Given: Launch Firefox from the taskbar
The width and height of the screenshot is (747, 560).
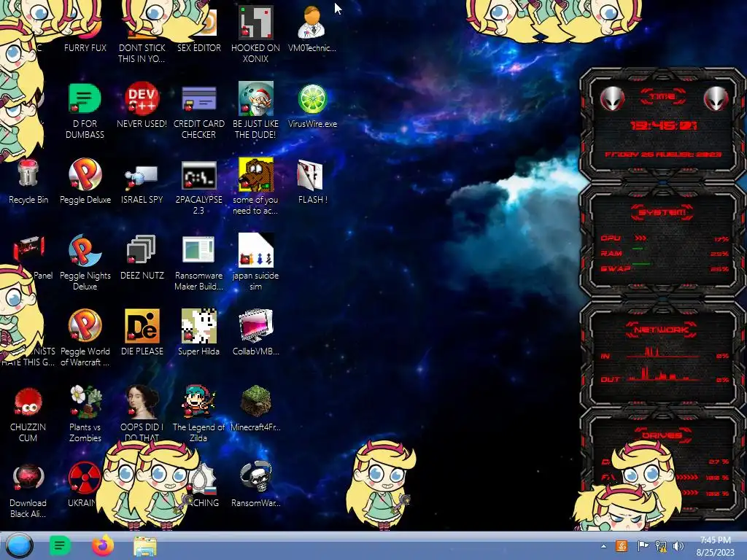Looking at the screenshot, I should 102,545.
